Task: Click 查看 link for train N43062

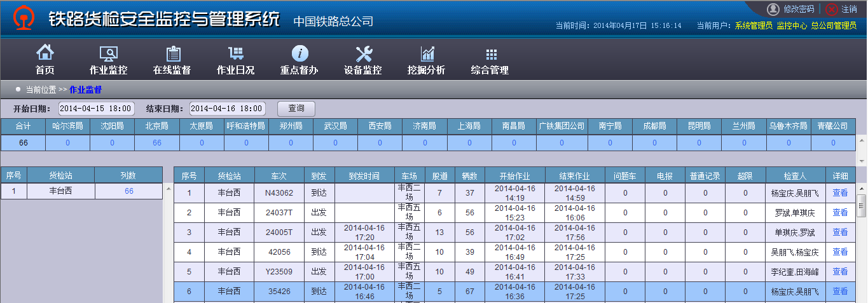Action: [840, 192]
